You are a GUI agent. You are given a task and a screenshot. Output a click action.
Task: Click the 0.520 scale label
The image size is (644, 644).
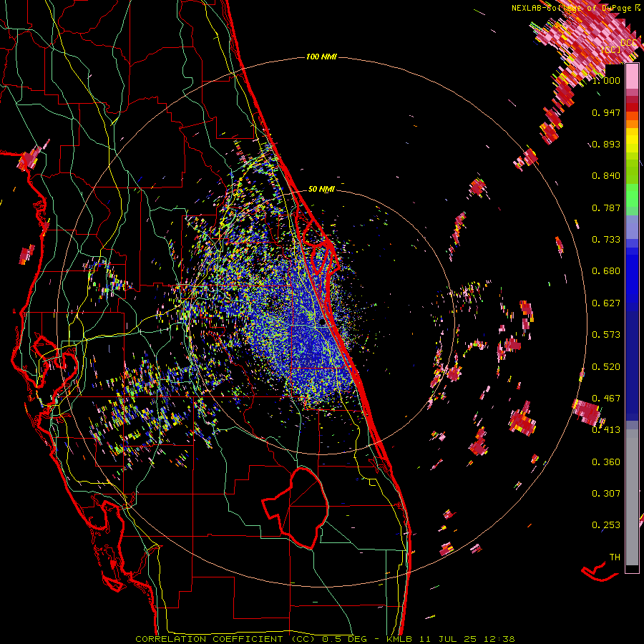tap(606, 367)
